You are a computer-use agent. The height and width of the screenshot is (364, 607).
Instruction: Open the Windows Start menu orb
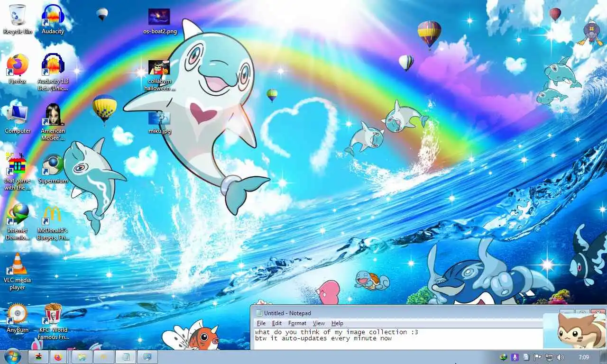point(12,356)
